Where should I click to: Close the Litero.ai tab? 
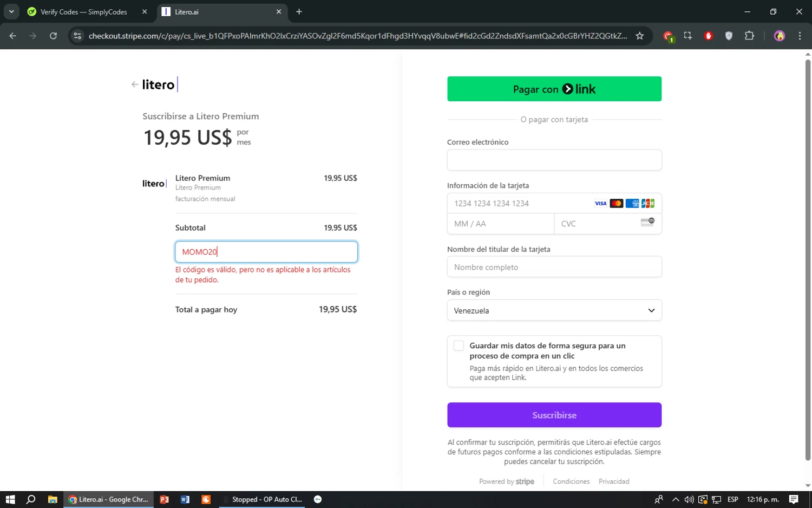click(x=279, y=12)
